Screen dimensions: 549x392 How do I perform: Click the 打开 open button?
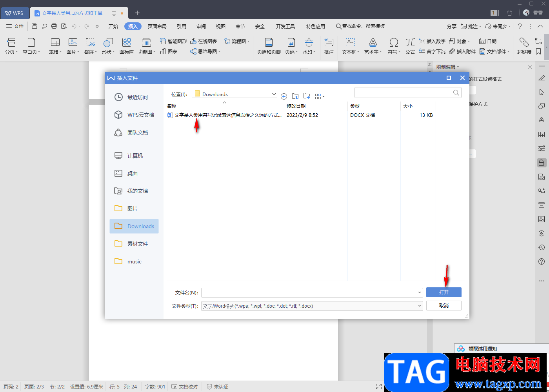tap(444, 292)
